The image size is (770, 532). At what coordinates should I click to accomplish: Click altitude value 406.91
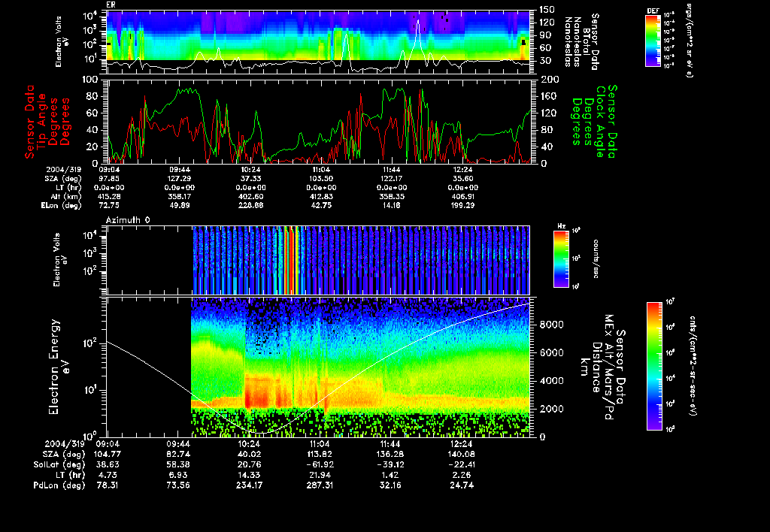coord(462,196)
